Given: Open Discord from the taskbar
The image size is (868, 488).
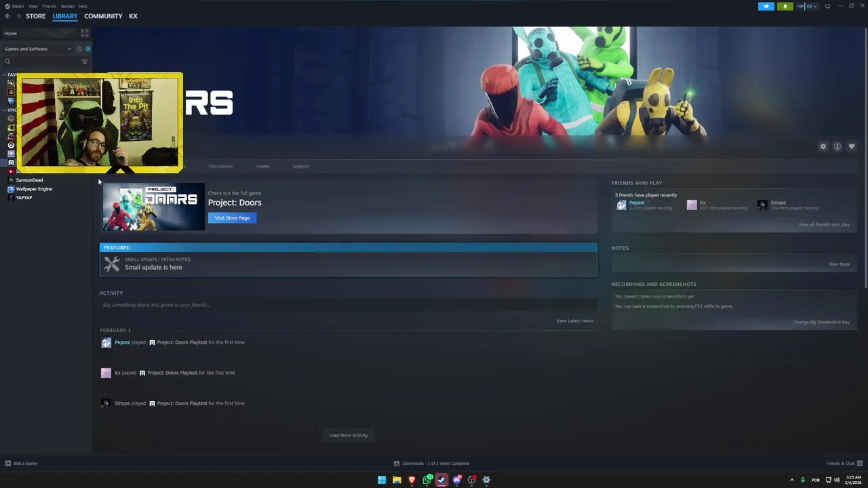Looking at the screenshot, I should point(457,480).
